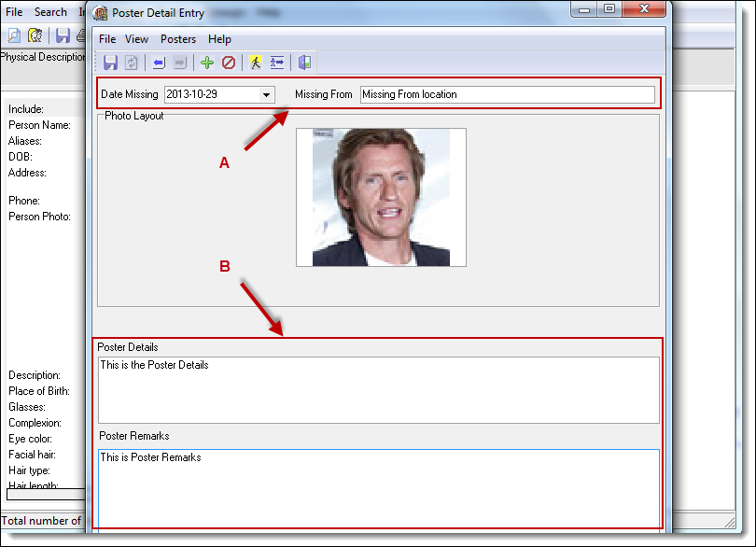
Task: Open Search menu in background window
Action: [x=50, y=12]
